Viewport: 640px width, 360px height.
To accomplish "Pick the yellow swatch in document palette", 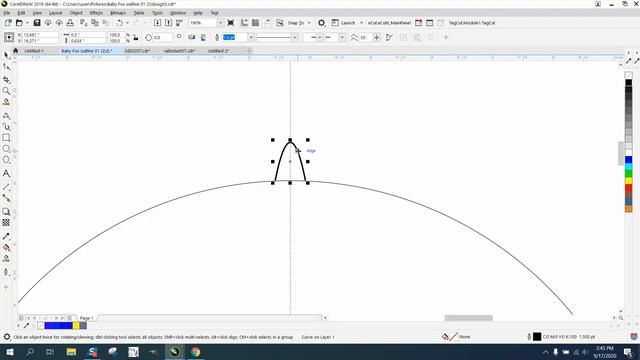I will 76,325.
